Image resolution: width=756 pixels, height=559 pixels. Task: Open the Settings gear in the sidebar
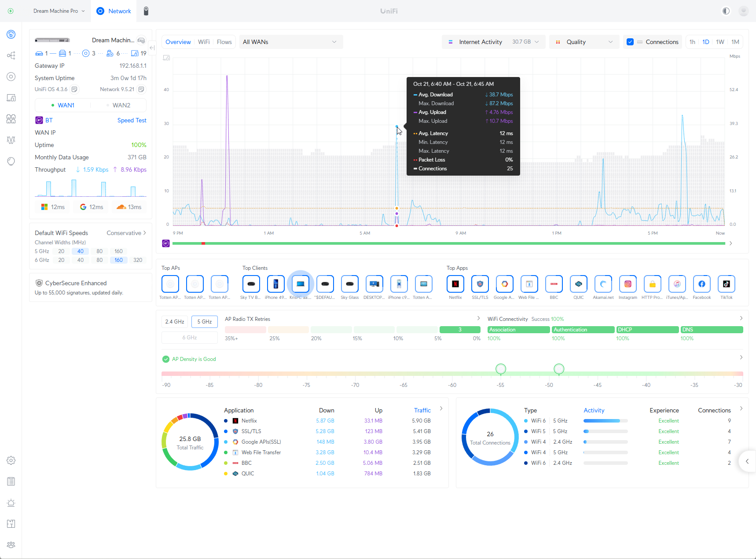click(x=11, y=460)
